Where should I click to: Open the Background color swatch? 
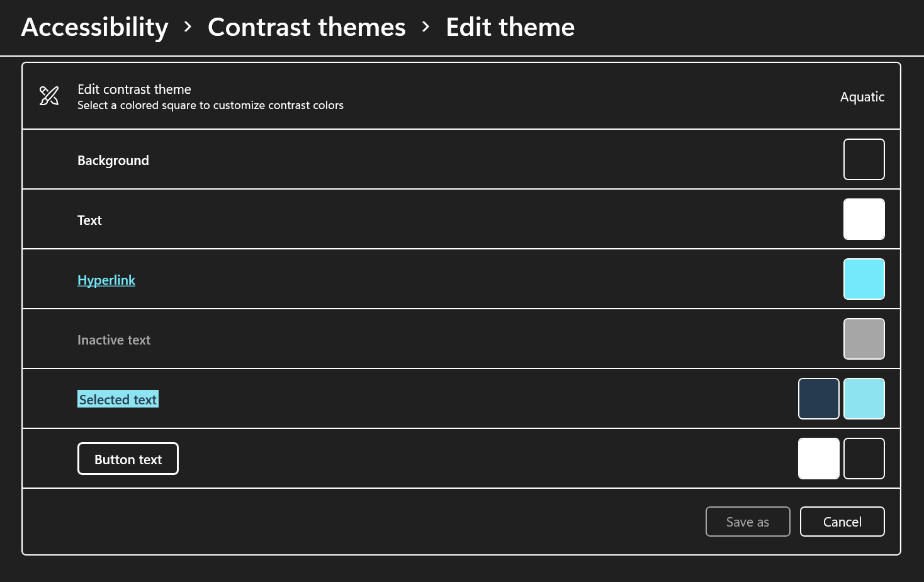(864, 159)
